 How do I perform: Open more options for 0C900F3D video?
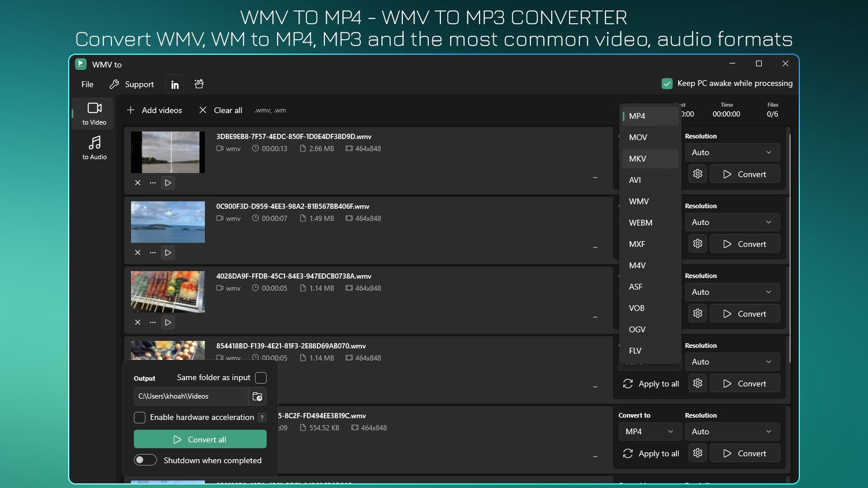152,253
